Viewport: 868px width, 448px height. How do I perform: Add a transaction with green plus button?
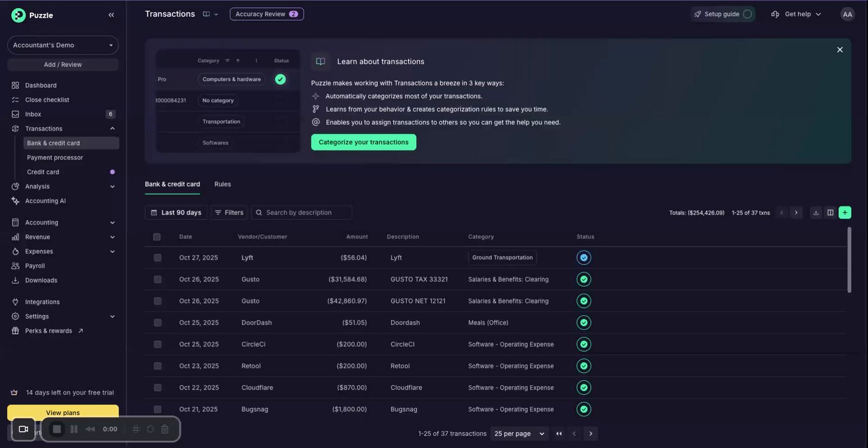[x=845, y=213]
